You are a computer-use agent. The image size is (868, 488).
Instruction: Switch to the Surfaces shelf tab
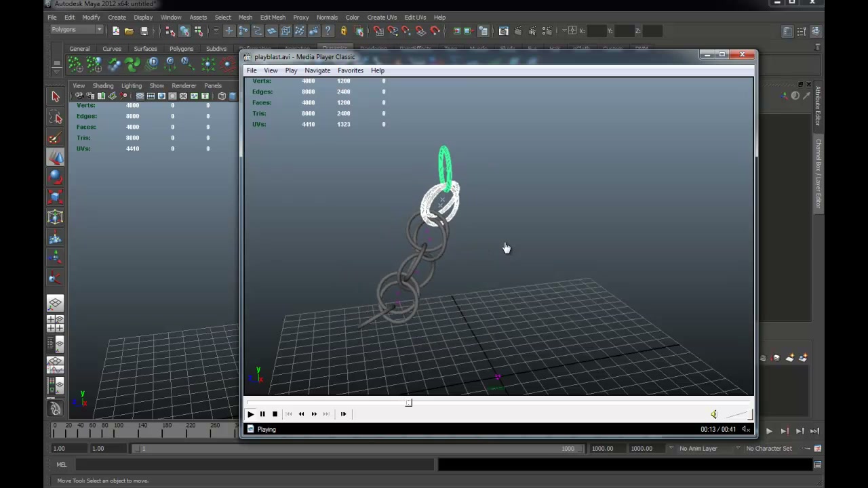click(x=145, y=49)
